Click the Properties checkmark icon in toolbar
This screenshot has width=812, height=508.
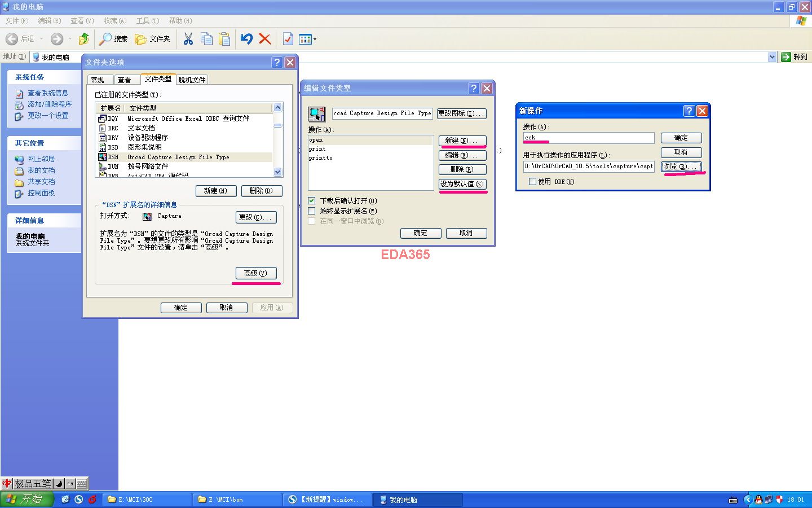click(288, 39)
